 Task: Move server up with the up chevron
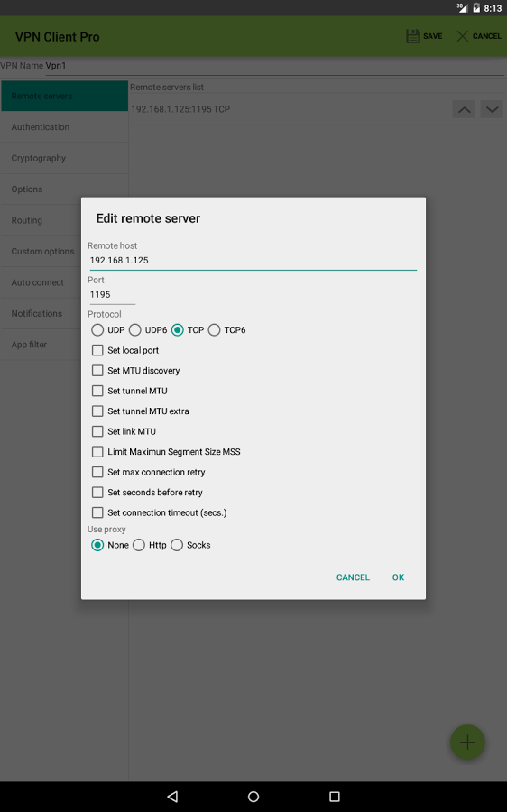[x=464, y=109]
